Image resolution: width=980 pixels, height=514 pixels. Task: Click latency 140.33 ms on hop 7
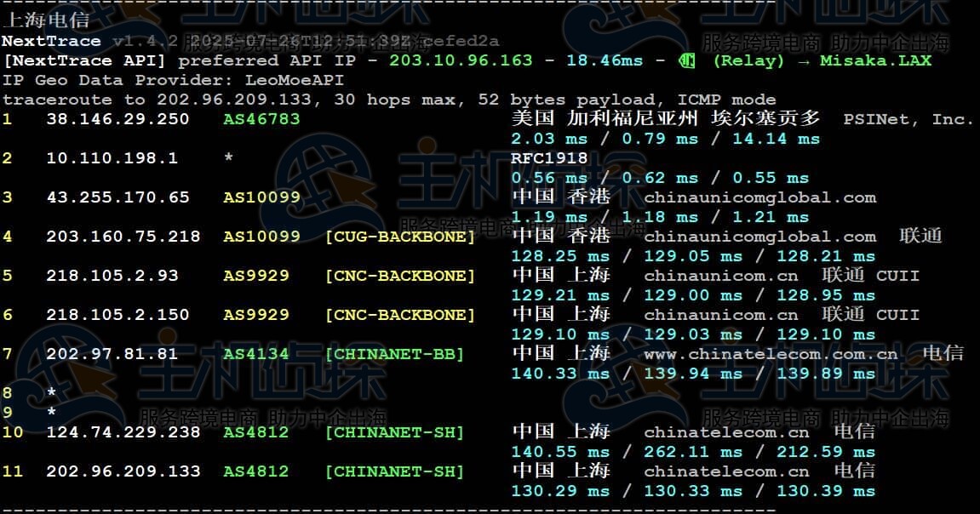[560, 374]
